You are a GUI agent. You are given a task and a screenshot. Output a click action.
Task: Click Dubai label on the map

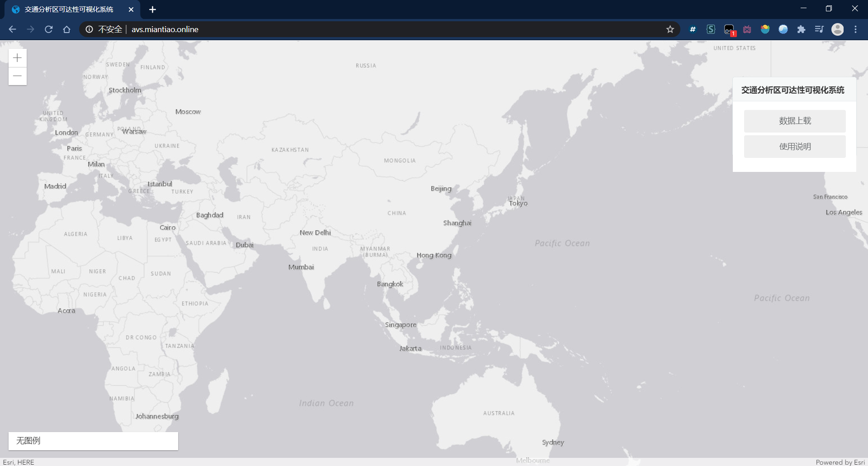pos(245,245)
